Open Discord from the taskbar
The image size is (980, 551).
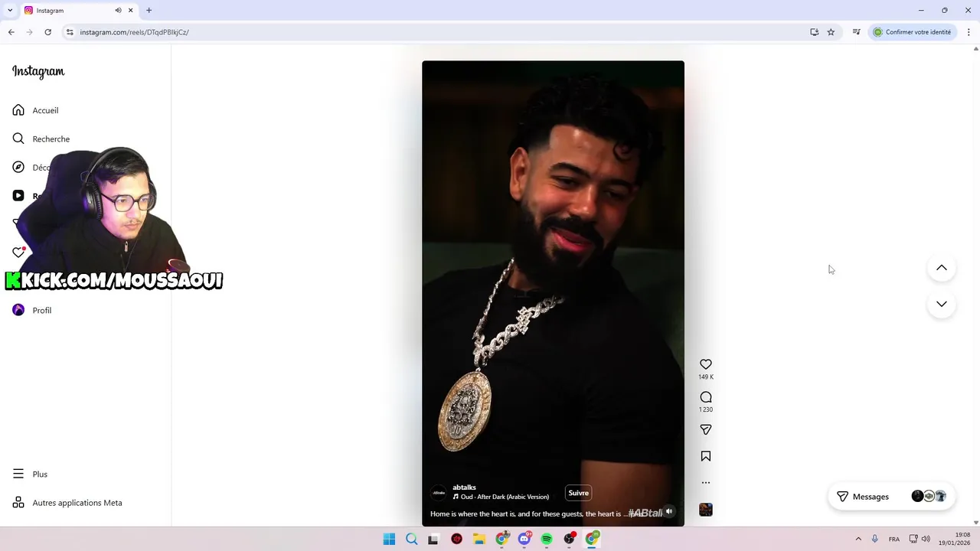(x=524, y=539)
